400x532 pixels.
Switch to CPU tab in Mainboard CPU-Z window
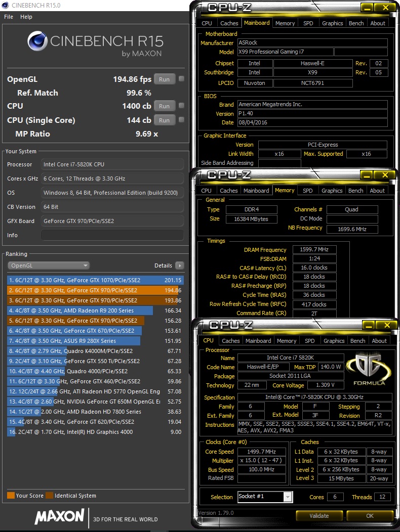click(x=207, y=23)
